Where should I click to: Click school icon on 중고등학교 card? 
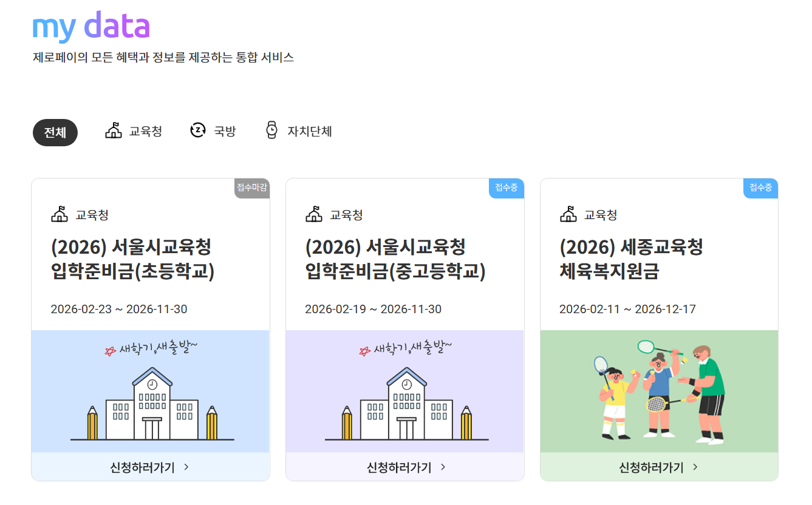tap(314, 214)
